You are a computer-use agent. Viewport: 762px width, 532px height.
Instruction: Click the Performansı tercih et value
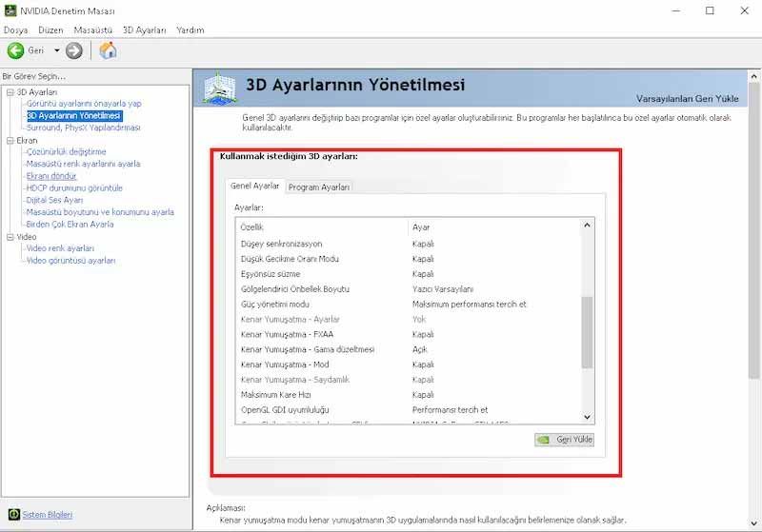pyautogui.click(x=450, y=410)
